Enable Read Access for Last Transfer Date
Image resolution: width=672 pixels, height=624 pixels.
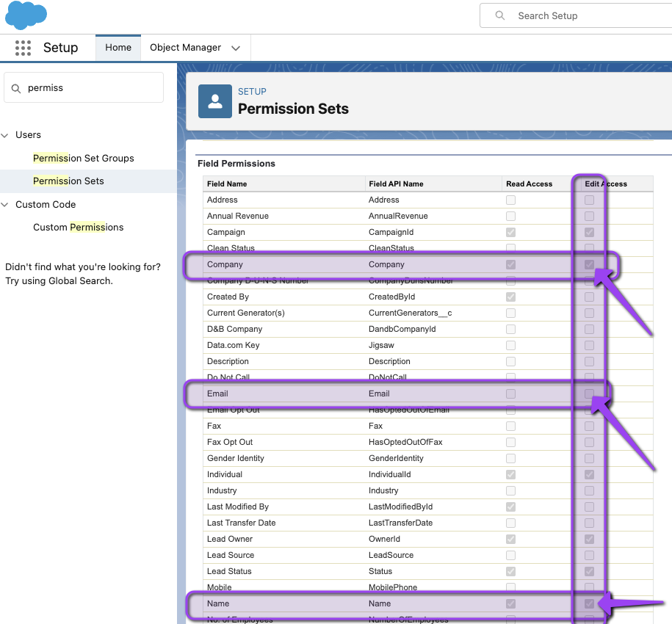(x=510, y=523)
